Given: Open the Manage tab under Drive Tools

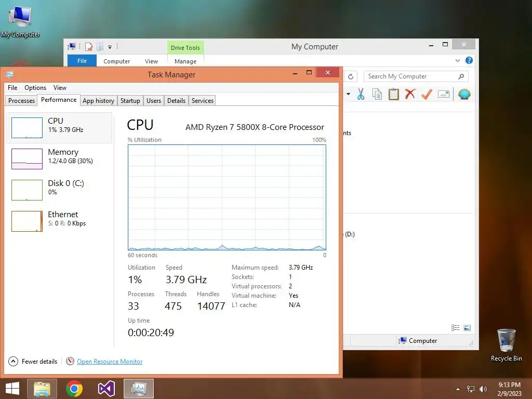Looking at the screenshot, I should tap(185, 61).
